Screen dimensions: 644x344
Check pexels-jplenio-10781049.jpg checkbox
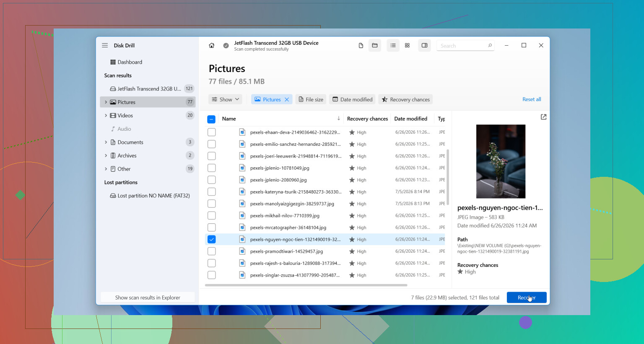[x=212, y=168]
